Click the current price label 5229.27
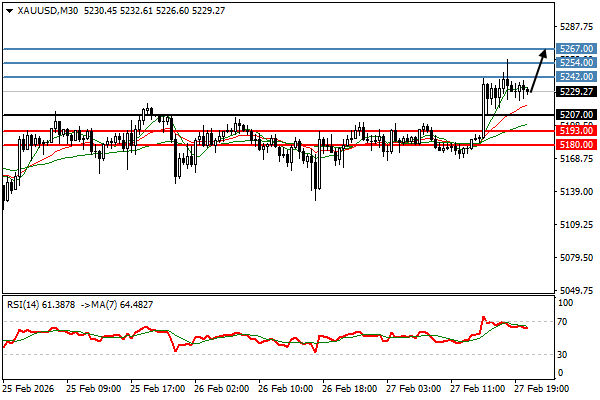 coord(574,91)
